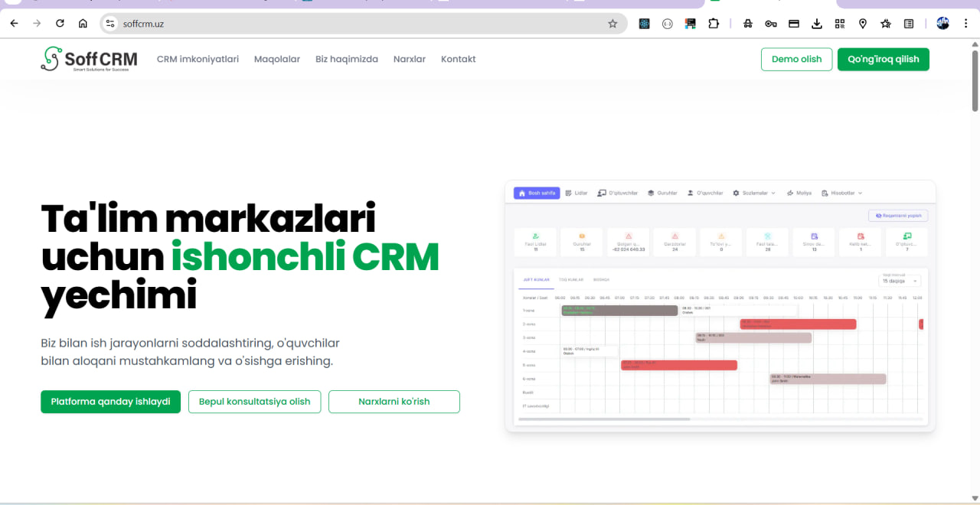Viewport: 980px width, 505px height.
Task: Open the 15 daqiqa interval selector
Action: (899, 281)
